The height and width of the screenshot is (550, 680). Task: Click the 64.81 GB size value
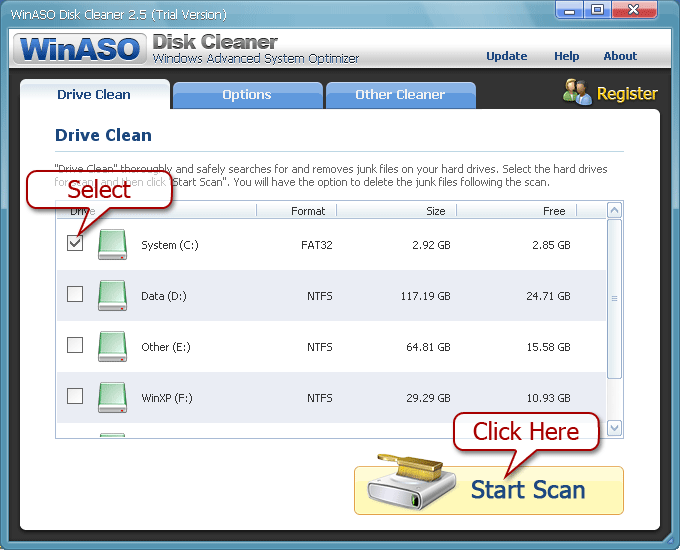(428, 347)
